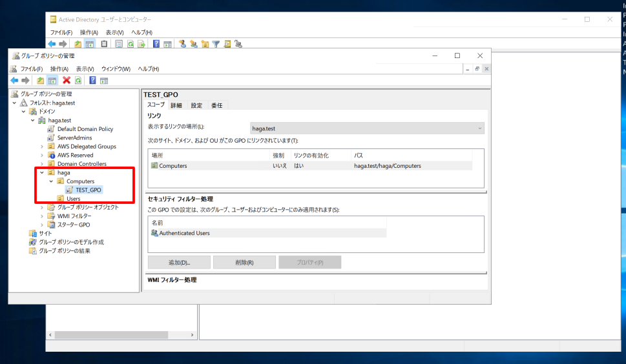Click blue Help icon in Group Policy toolbar
Screen dimensions: 626x364
pyautogui.click(x=92, y=81)
